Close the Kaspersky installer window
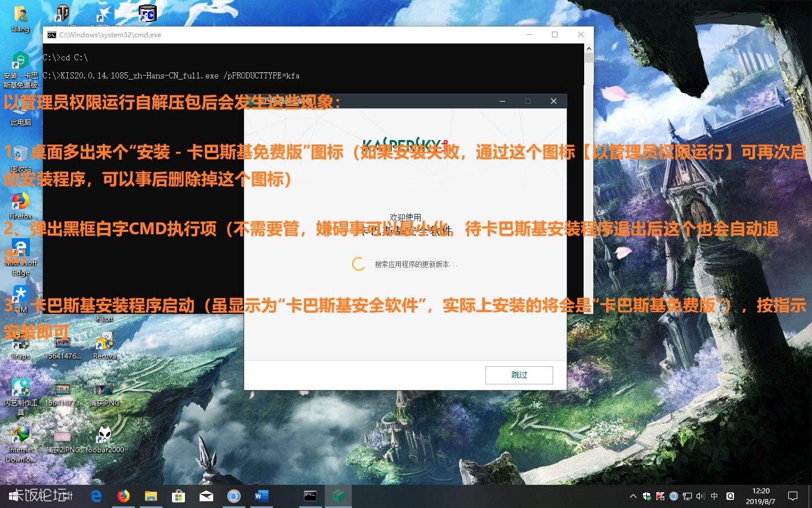 [554, 101]
